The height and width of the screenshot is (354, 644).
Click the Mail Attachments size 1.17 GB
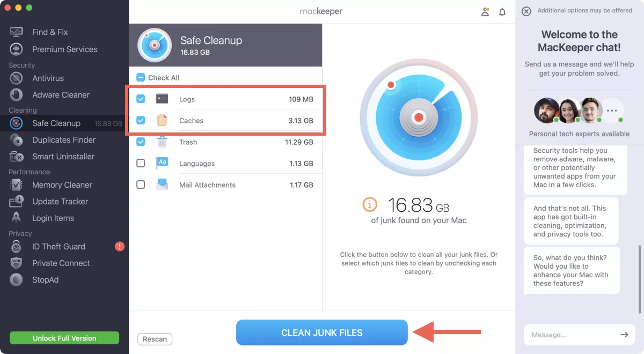pos(302,185)
